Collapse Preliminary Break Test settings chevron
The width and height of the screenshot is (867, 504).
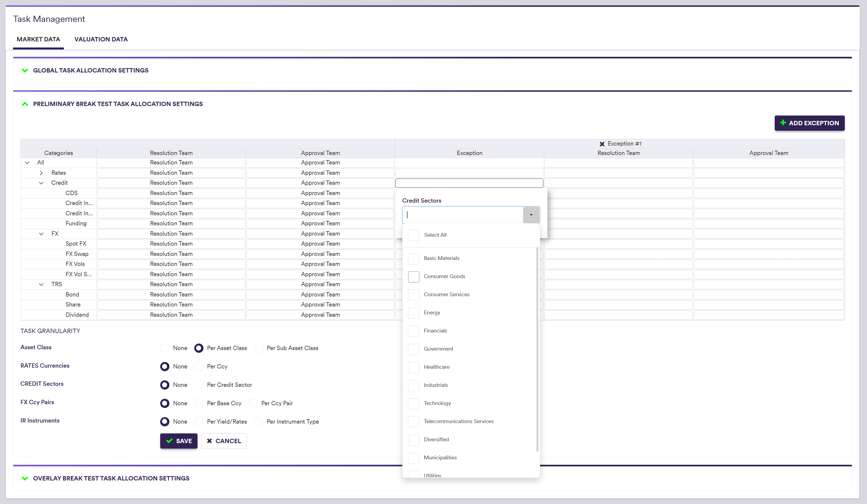[x=25, y=104]
